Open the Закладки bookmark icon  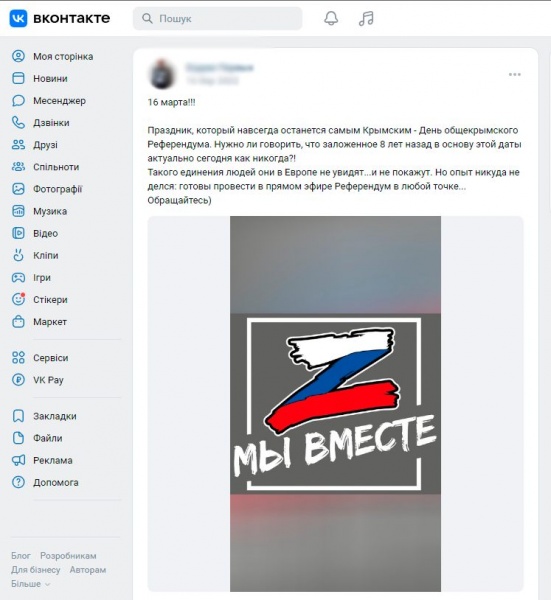tap(18, 416)
